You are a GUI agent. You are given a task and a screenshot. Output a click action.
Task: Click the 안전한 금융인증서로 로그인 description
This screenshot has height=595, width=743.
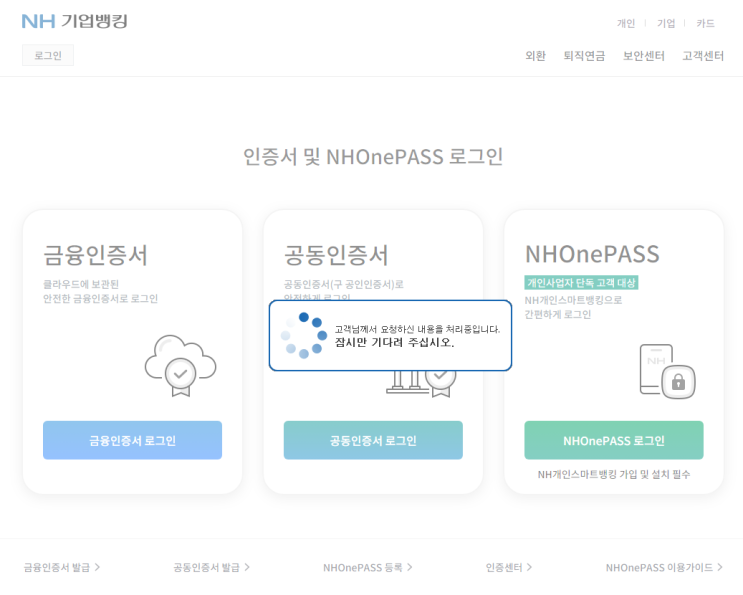point(100,298)
